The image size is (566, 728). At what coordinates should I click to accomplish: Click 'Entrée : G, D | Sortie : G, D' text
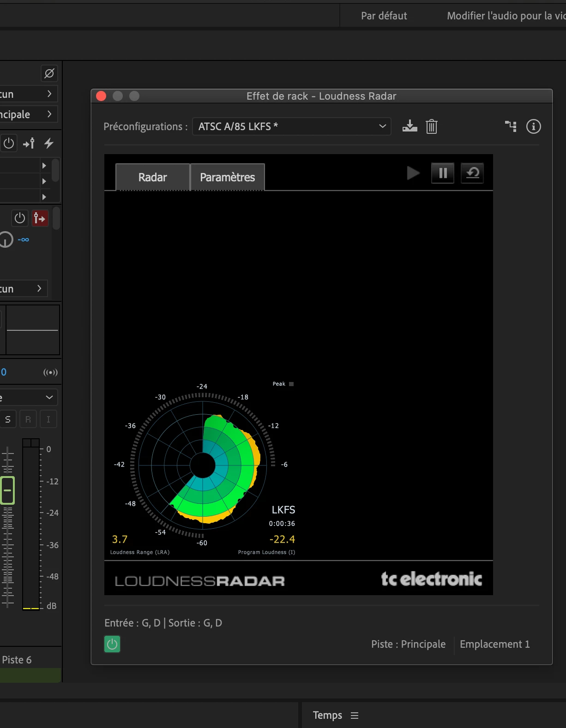tap(163, 623)
